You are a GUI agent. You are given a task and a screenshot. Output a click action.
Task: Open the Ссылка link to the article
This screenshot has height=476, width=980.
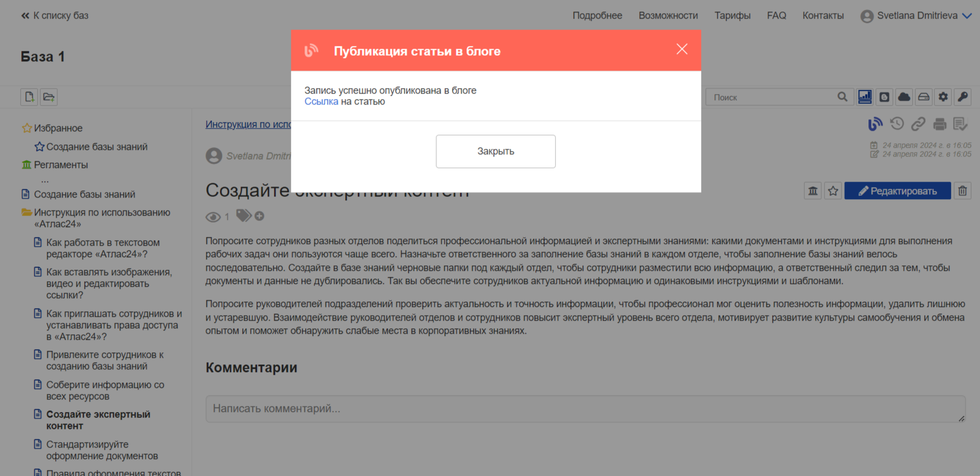(x=321, y=102)
